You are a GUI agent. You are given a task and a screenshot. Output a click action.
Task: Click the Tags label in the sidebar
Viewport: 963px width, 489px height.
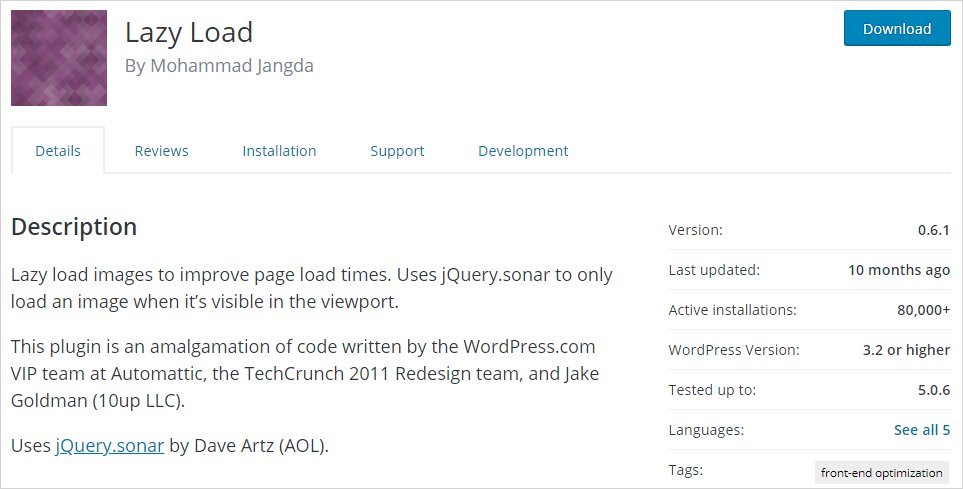686,469
